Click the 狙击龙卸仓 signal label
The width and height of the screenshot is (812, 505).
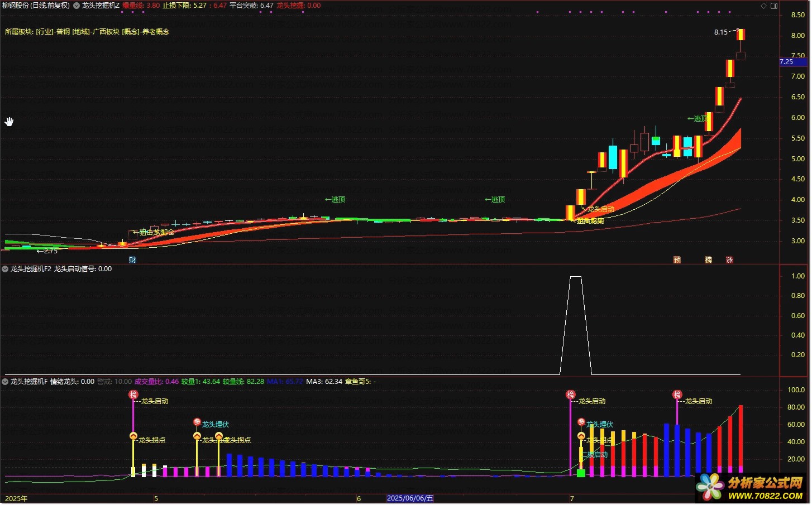154,232
